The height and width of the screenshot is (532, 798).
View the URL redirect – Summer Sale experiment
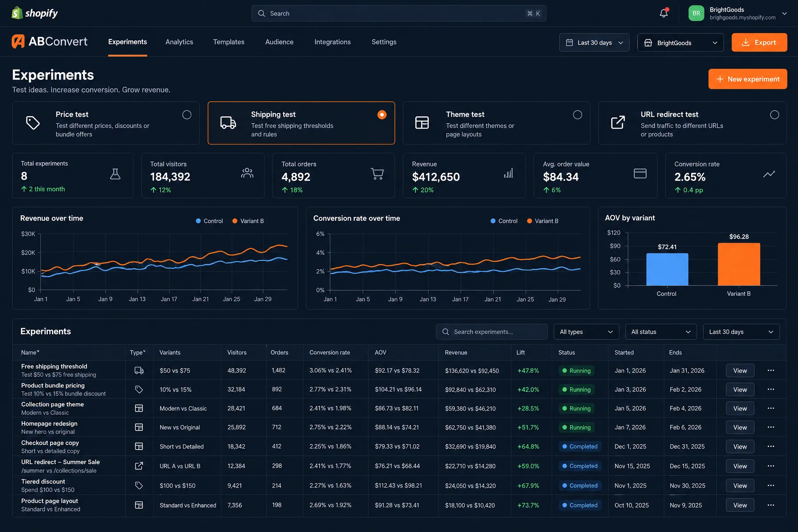[x=740, y=466]
